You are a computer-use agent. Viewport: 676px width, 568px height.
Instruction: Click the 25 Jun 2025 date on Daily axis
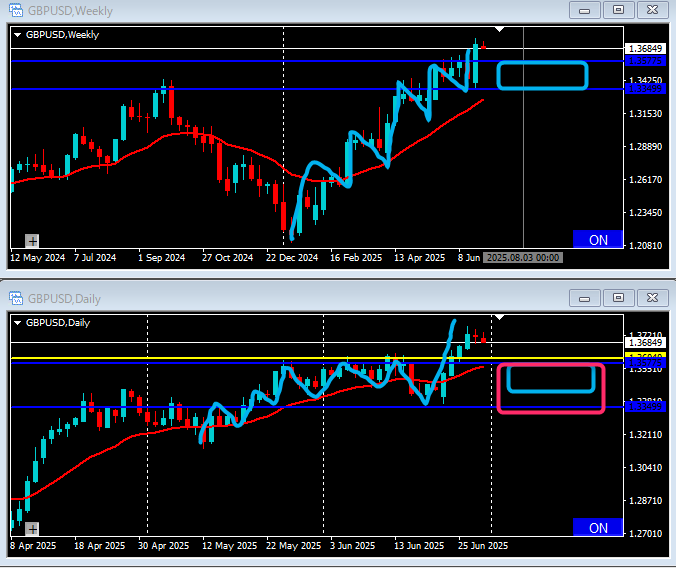(x=483, y=546)
